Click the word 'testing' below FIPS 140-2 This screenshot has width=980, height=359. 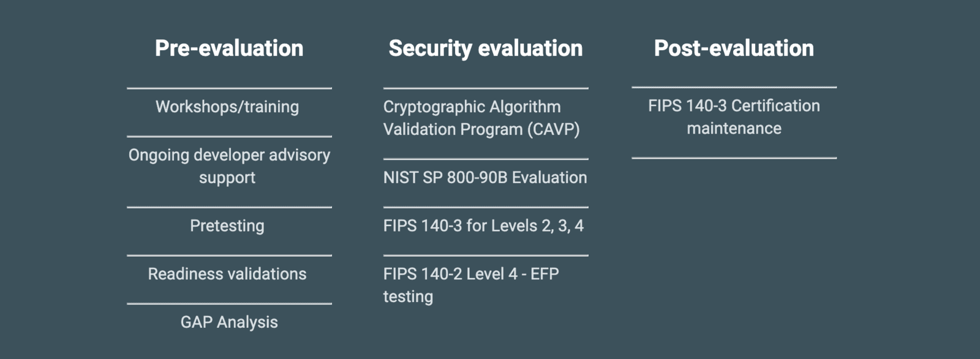click(x=408, y=297)
